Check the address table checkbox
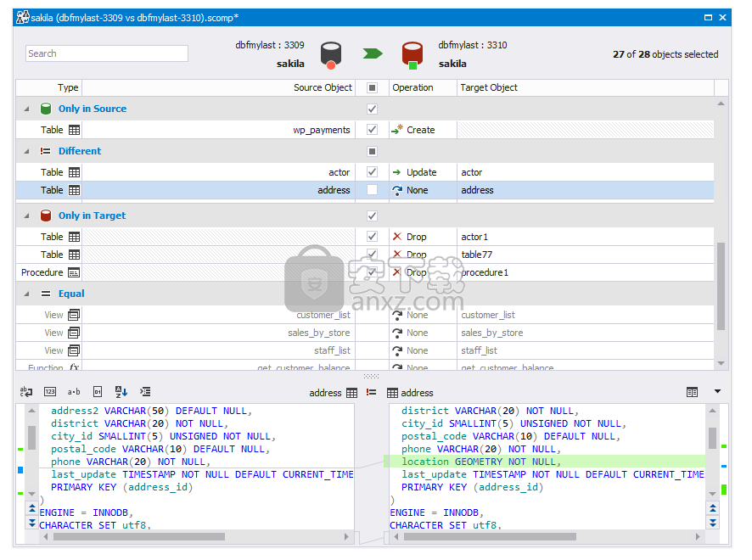 click(372, 190)
